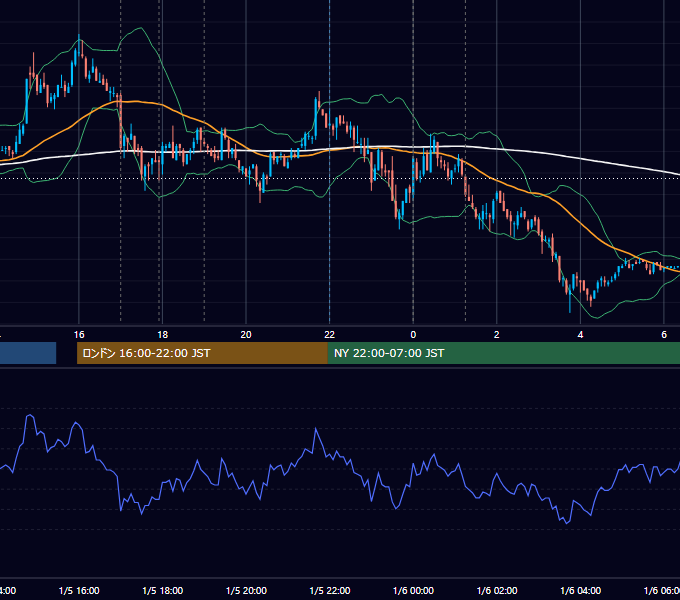
Task: Click the 0 hour label on upper axis
Action: click(x=413, y=335)
